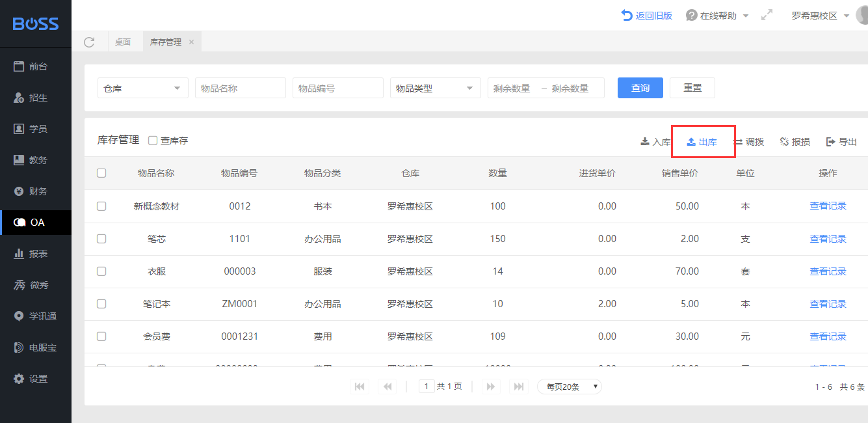Check the 会员费 row checkbox
Viewport: 868px width, 423px height.
point(101,336)
